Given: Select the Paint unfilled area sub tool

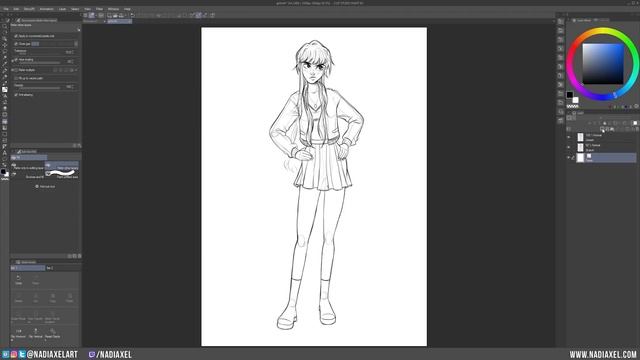Looking at the screenshot, I should (x=62, y=176).
